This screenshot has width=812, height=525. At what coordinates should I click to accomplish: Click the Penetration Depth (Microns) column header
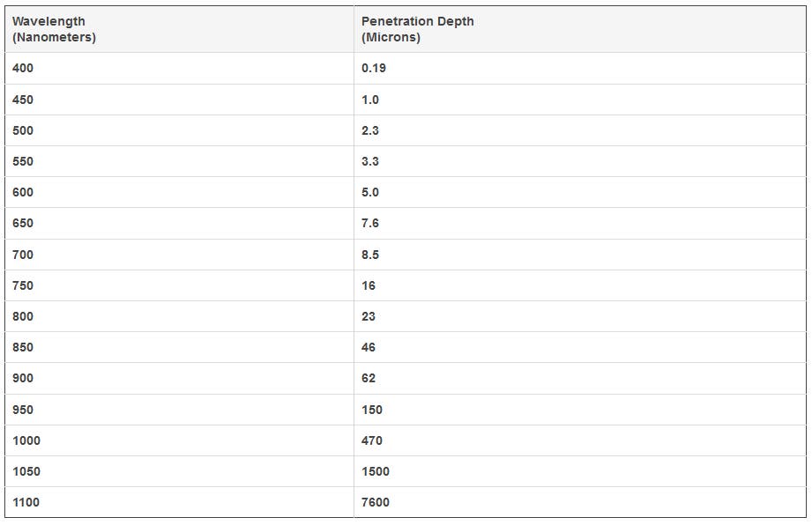coord(417,29)
